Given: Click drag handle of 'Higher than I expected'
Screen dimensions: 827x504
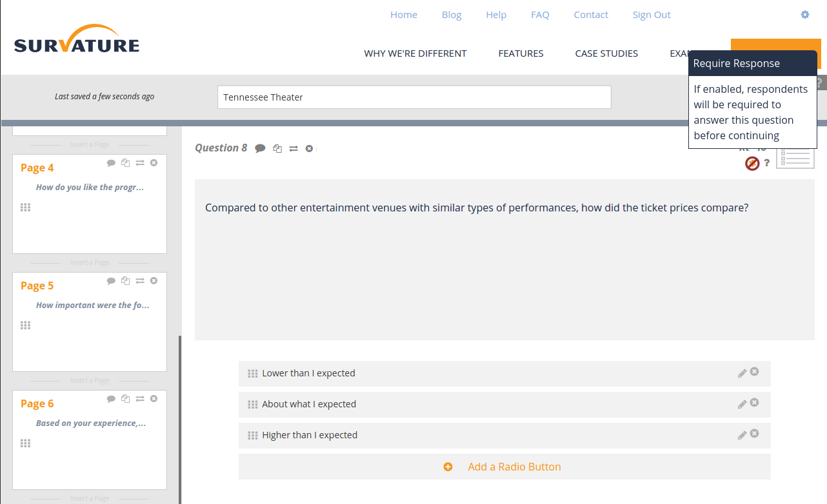Looking at the screenshot, I should click(x=253, y=436).
